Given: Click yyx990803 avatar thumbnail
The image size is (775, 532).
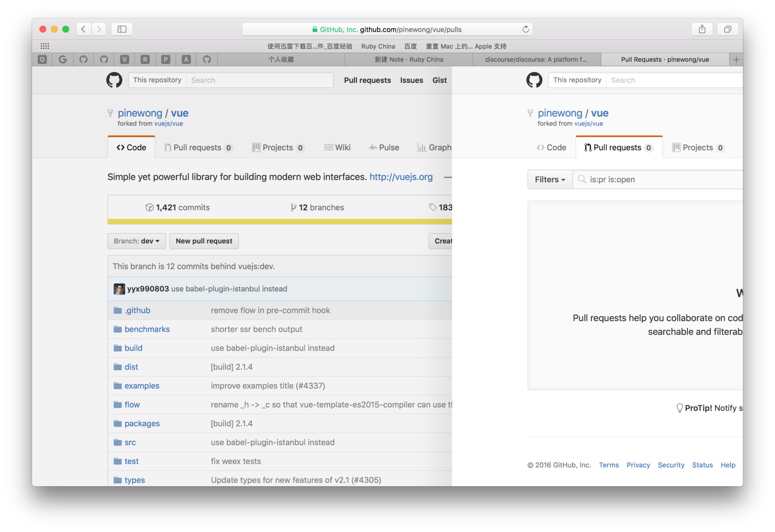Looking at the screenshot, I should coord(119,289).
